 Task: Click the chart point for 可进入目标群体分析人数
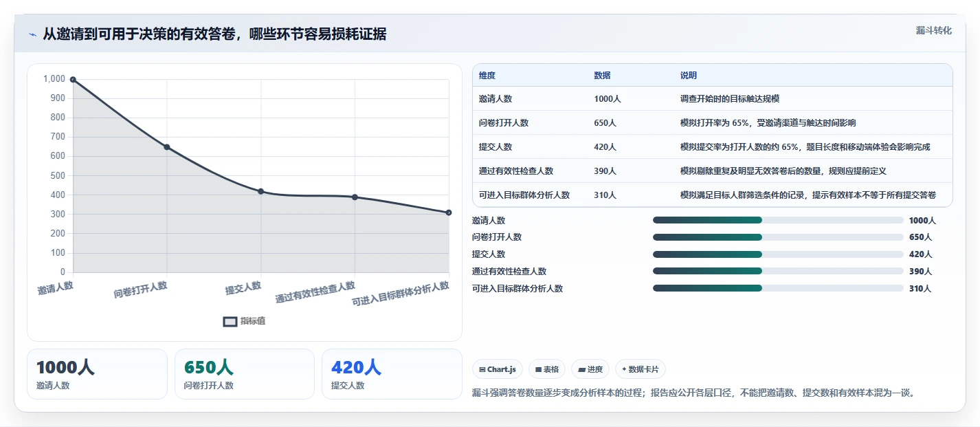[x=449, y=212]
